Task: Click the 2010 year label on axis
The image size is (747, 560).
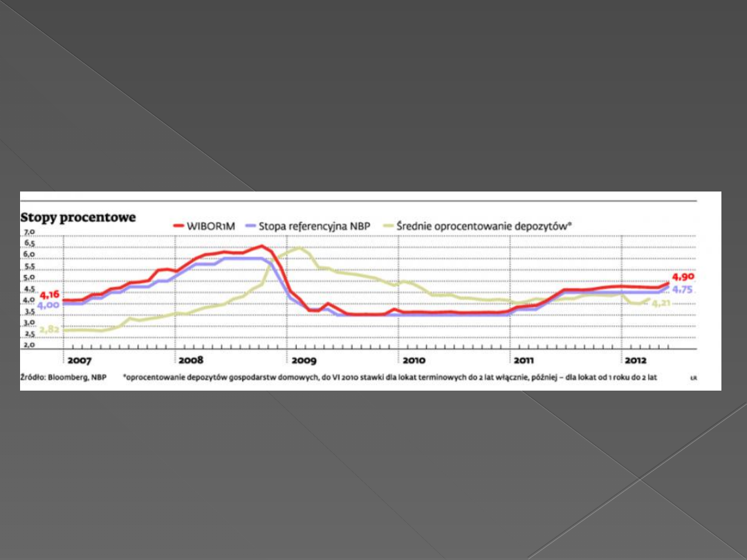Action: click(414, 361)
